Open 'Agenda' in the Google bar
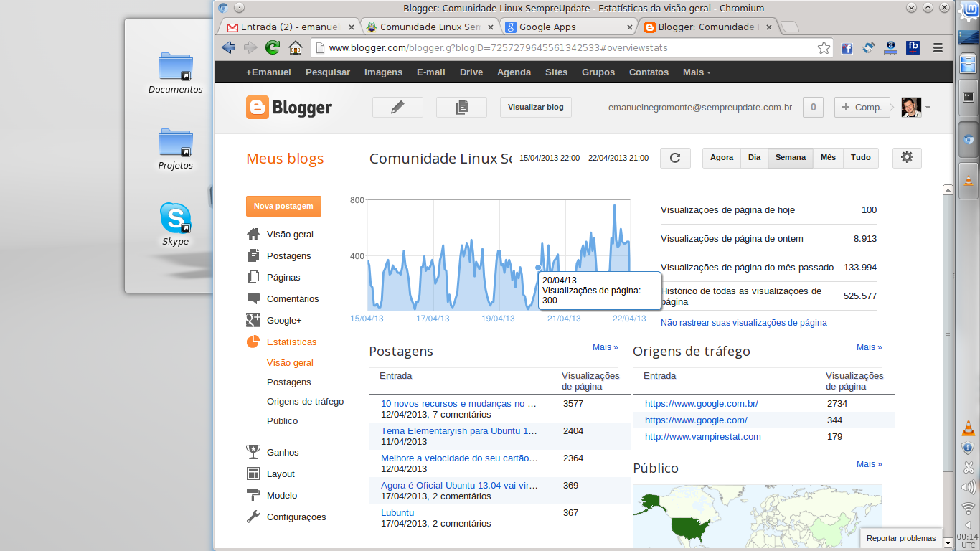The image size is (980, 551). pos(514,72)
